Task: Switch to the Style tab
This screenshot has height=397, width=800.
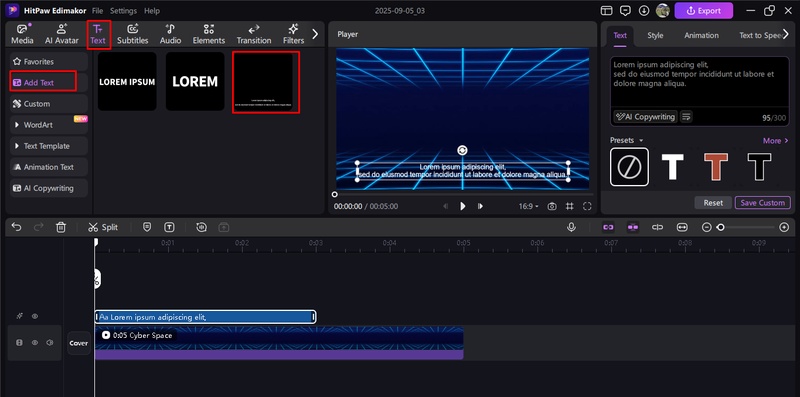Action: pyautogui.click(x=655, y=35)
